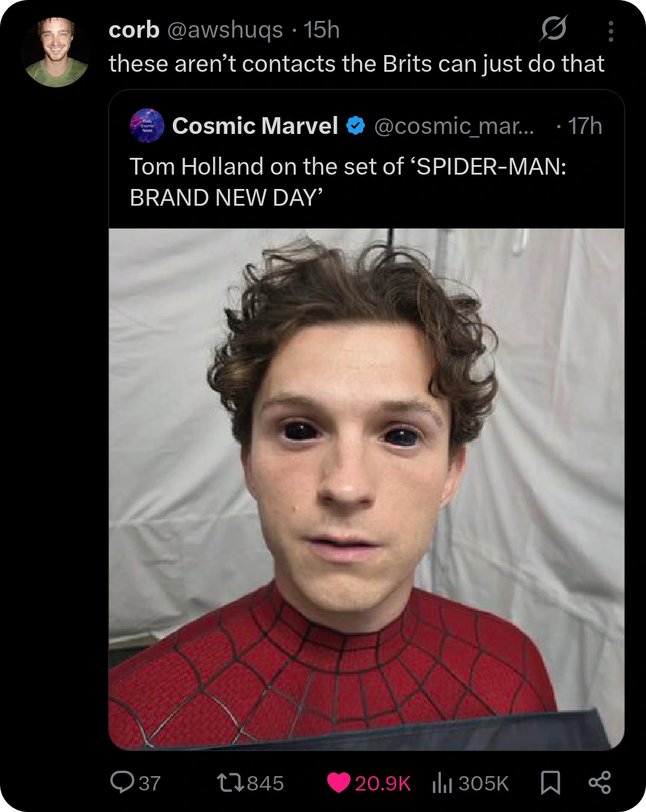646x812 pixels.
Task: View analytics via the bar chart icon
Action: tap(442, 783)
